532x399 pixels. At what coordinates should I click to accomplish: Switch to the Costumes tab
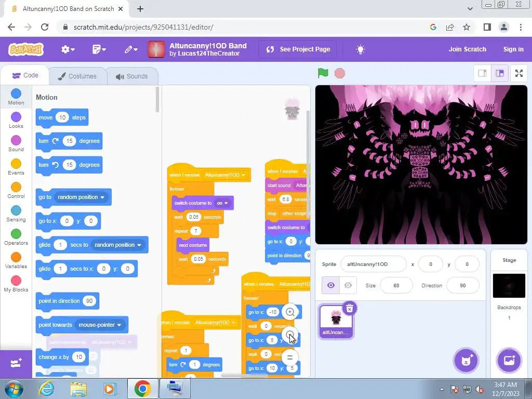pos(77,76)
